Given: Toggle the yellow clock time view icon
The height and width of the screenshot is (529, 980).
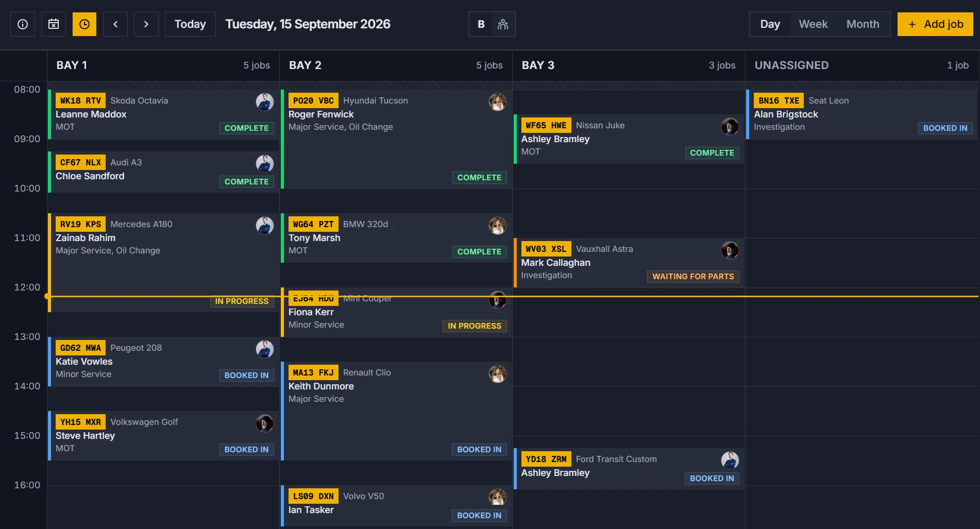Looking at the screenshot, I should click(85, 24).
